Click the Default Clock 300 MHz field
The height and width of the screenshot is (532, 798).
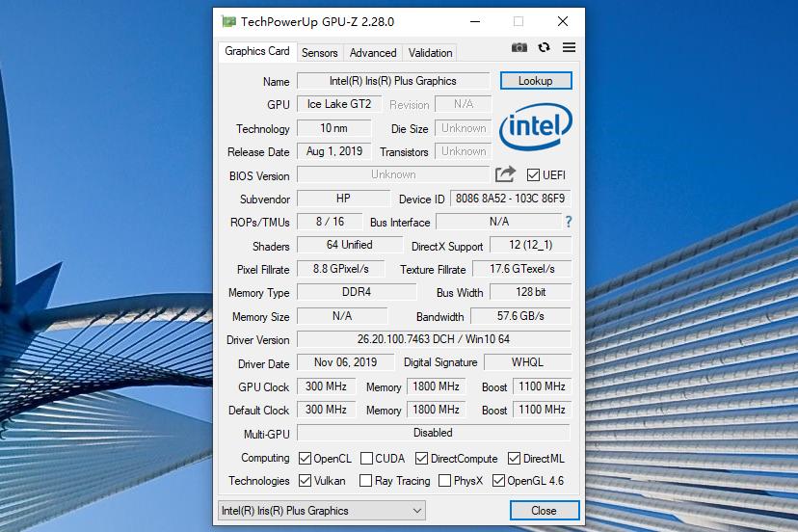point(326,410)
